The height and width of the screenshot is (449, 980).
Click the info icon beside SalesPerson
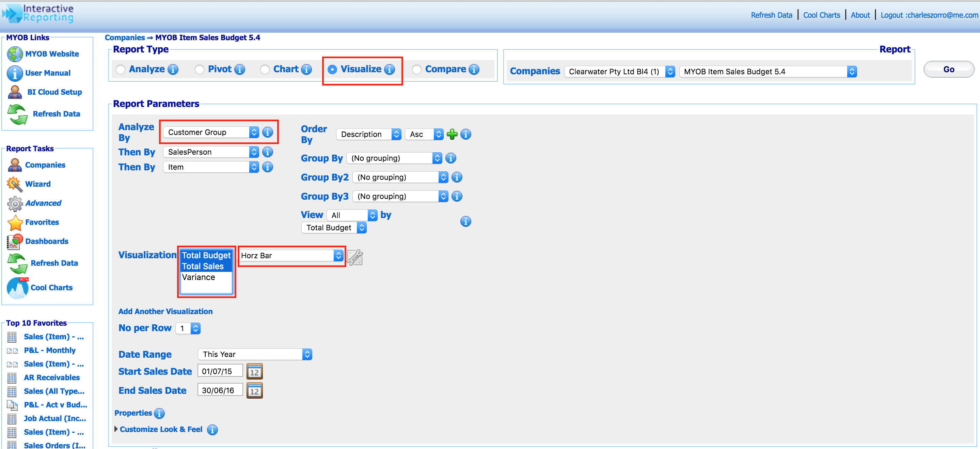click(268, 152)
